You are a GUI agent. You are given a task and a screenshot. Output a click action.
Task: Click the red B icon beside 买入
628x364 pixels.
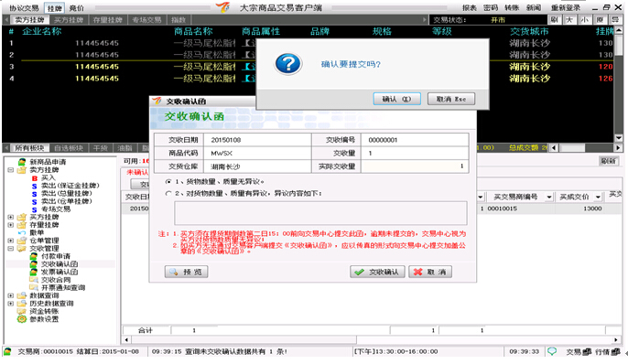tap(35, 178)
